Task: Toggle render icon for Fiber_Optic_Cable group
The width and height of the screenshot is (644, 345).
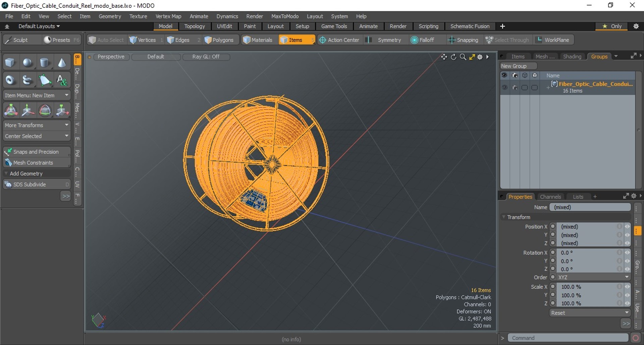Action: click(515, 88)
